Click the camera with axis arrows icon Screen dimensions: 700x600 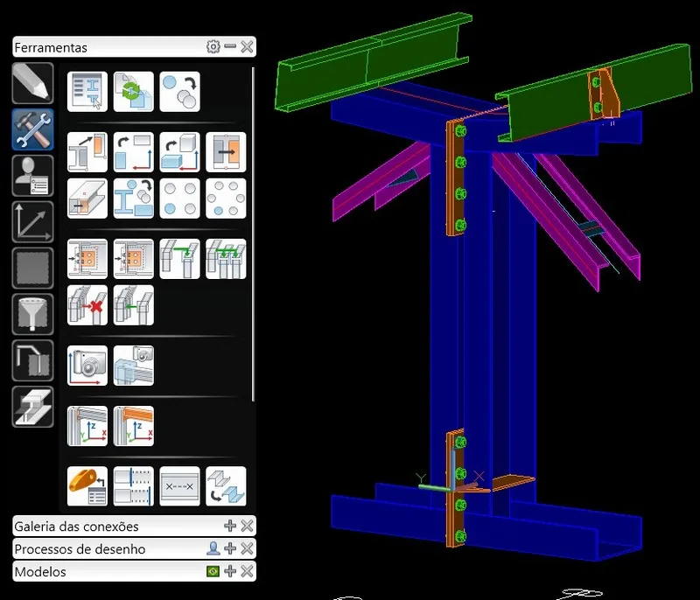pyautogui.click(x=87, y=366)
